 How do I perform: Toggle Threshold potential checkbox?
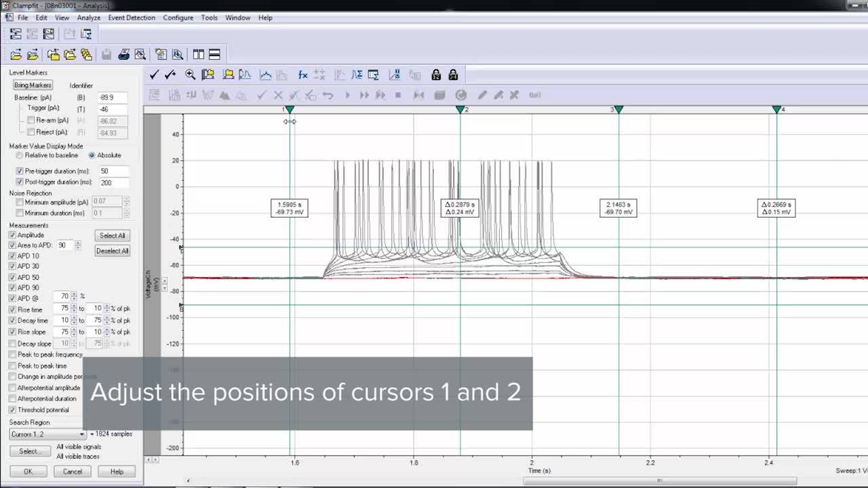(x=12, y=410)
